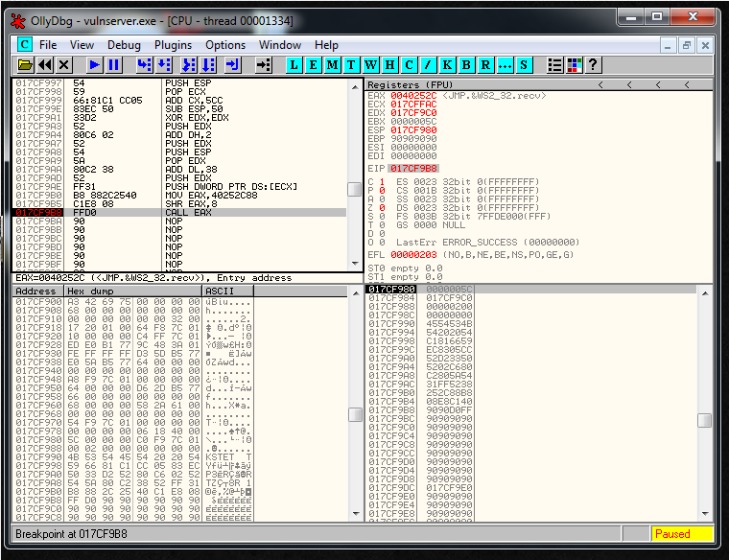Select stack entry at 017CF980
Screen dimensions: 729x560
coord(530,289)
